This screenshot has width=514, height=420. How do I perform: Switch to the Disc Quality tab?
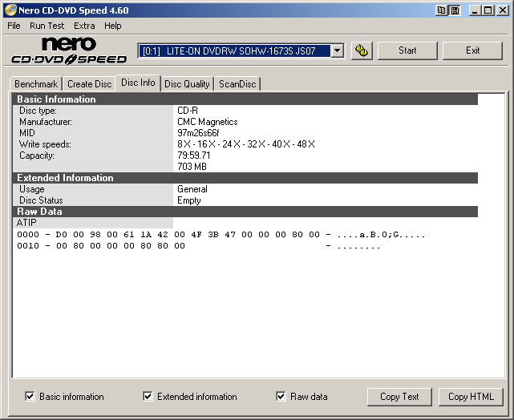pyautogui.click(x=187, y=84)
